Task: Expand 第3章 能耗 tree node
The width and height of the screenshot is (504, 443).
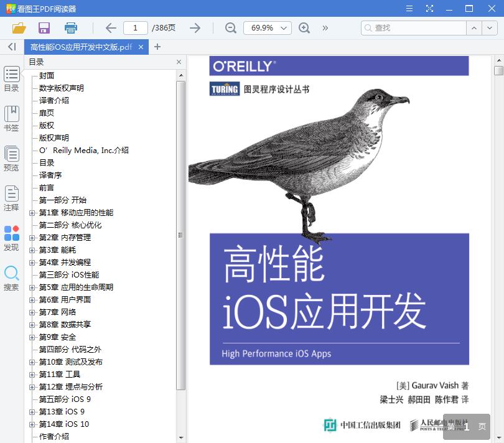Action: [x=32, y=250]
